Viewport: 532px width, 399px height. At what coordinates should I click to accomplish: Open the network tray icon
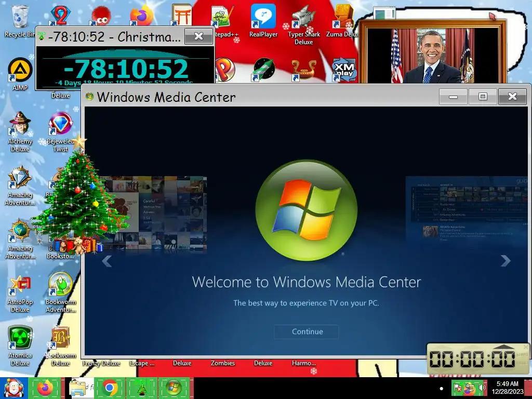coord(470,388)
